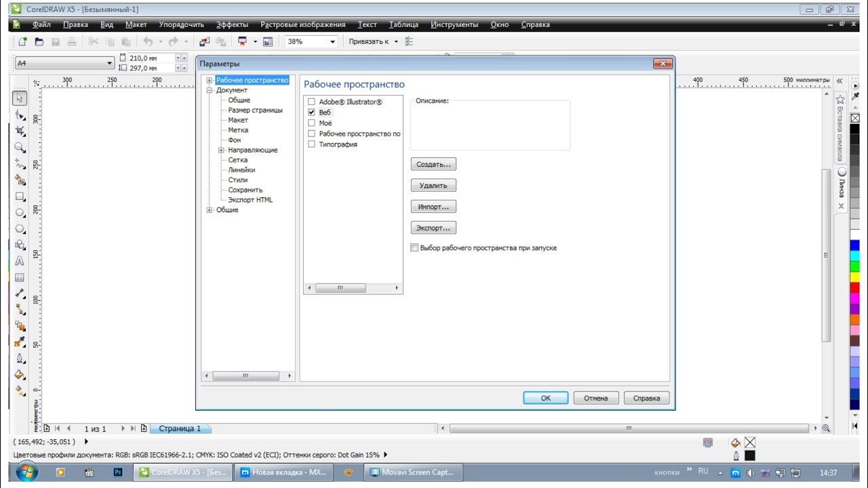Open the 38% zoom level dropdown
The height and width of the screenshot is (488, 868).
pos(332,41)
